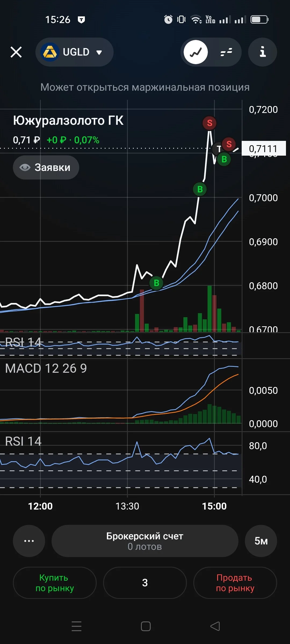
Task: Tap the 0,0050 MACD axis value
Action: 263,390
